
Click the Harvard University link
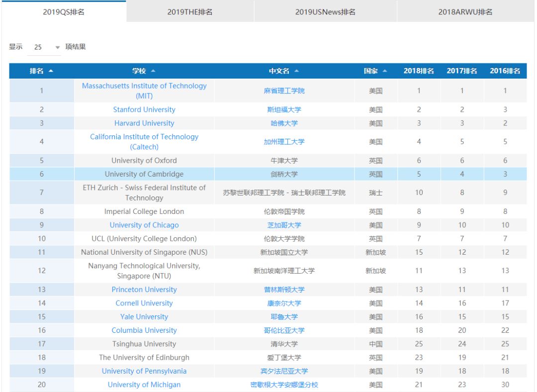click(144, 123)
